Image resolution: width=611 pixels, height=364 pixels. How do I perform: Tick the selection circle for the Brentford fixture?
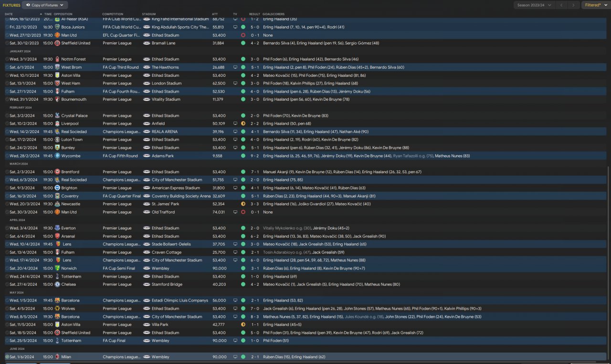tap(7, 172)
